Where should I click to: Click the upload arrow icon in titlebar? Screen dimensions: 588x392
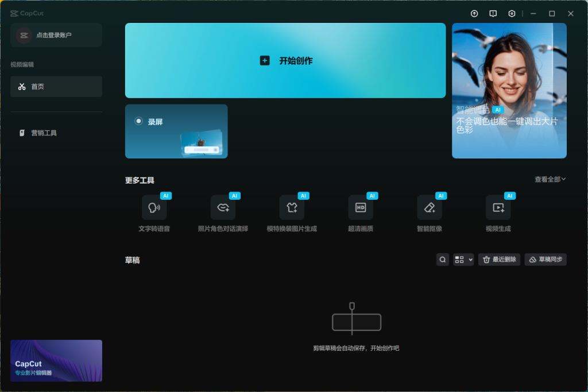[474, 13]
